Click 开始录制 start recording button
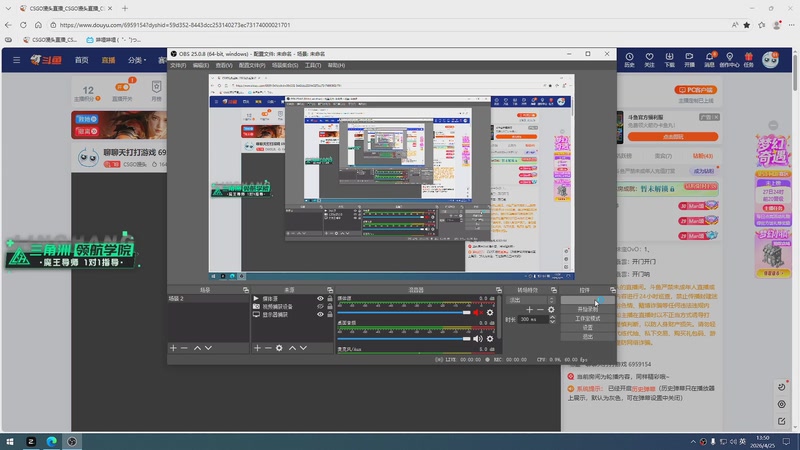Image resolution: width=800 pixels, height=450 pixels. (588, 309)
